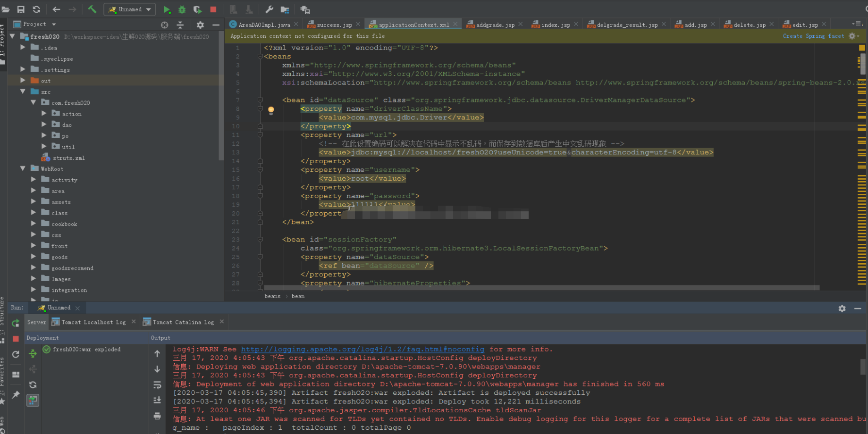Image resolution: width=868 pixels, height=434 pixels.
Task: Open the Server tab in Run panel
Action: [x=36, y=322]
